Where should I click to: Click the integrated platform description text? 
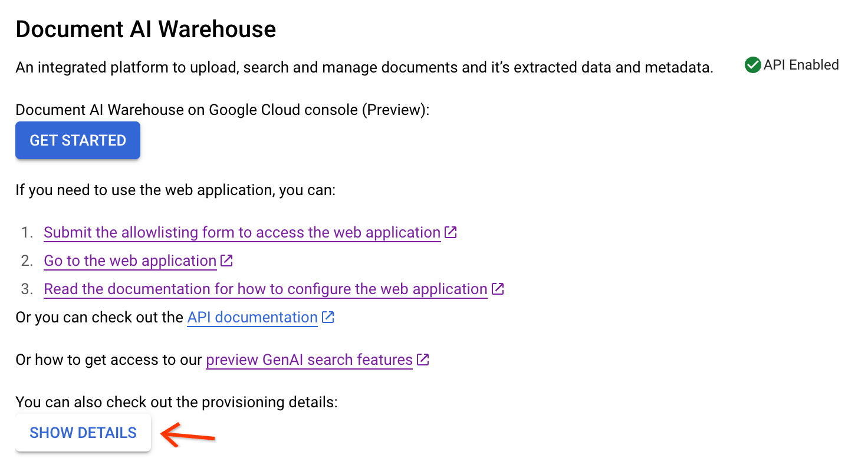pyautogui.click(x=364, y=67)
